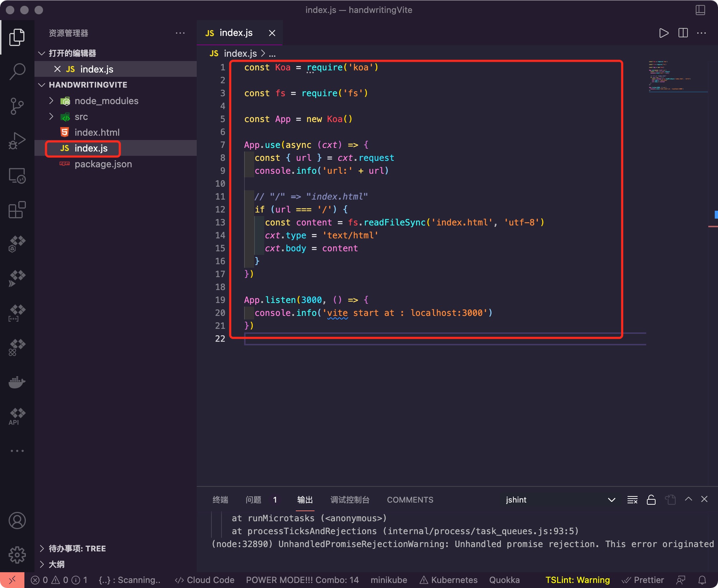718x588 pixels.
Task: Close the bottom panel
Action: (x=704, y=499)
